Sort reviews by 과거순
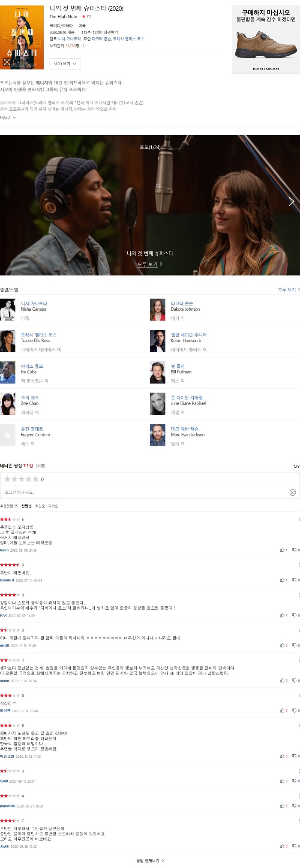300x868 pixels. (x=53, y=506)
